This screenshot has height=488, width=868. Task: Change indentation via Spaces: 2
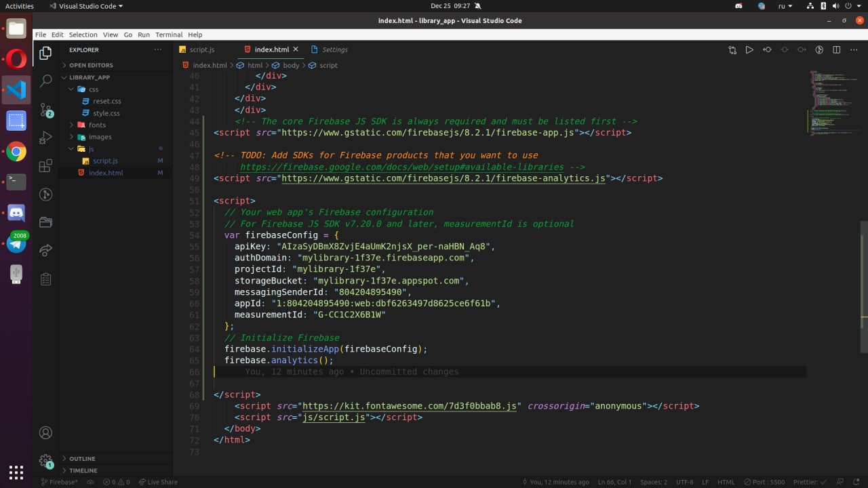click(x=654, y=482)
